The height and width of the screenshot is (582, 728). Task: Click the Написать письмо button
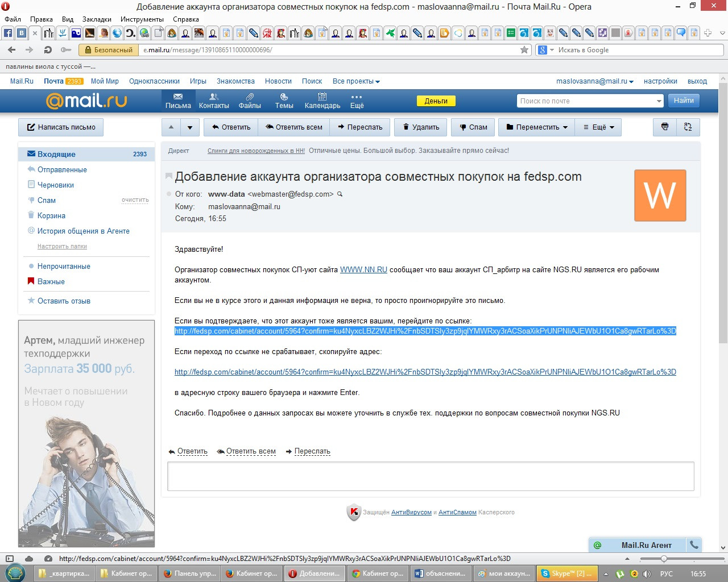coord(61,127)
